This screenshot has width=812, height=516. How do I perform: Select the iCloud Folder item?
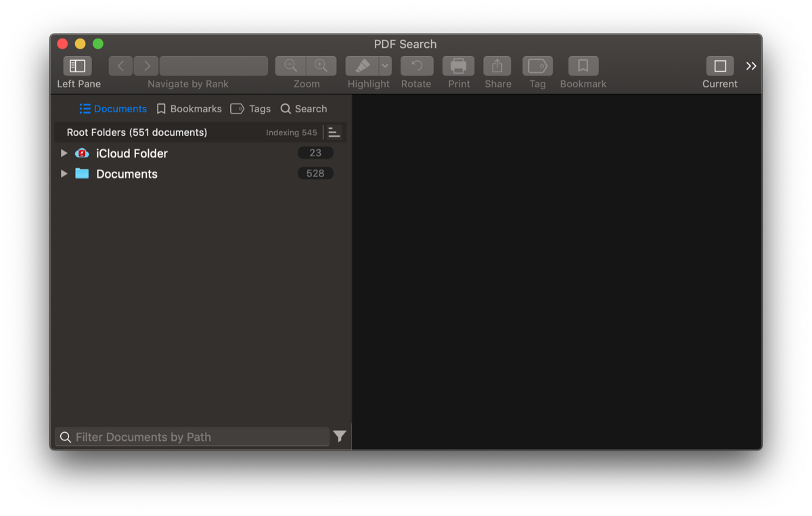point(132,154)
